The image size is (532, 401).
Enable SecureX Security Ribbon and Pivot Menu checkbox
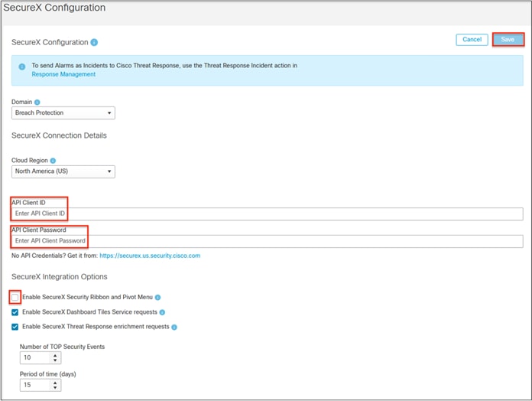15,298
